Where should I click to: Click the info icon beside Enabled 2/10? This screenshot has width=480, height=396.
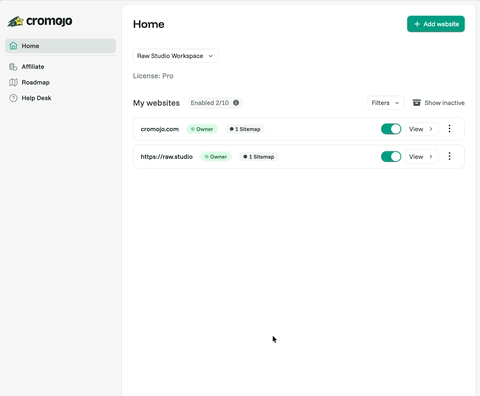pos(236,103)
